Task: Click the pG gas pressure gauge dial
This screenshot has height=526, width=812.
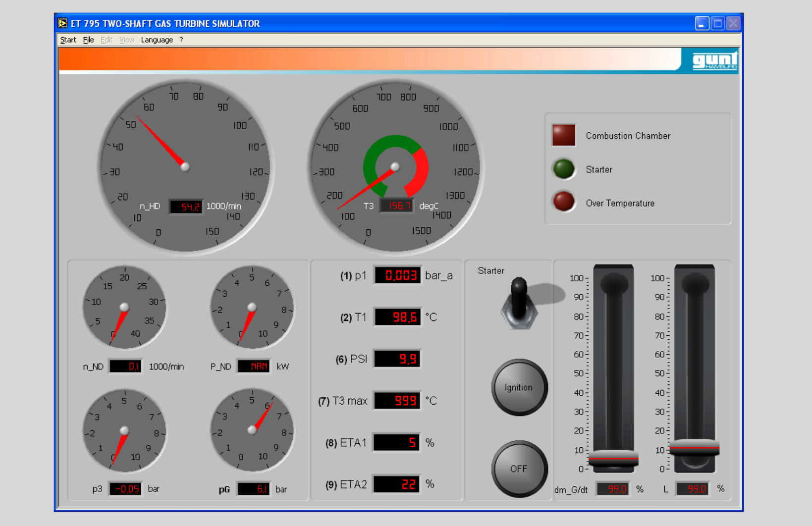Action: tap(252, 430)
